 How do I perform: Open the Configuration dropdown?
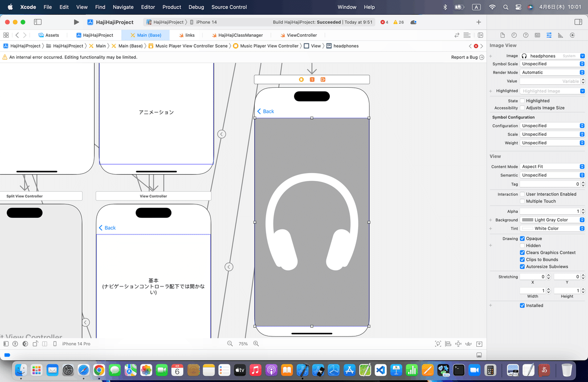553,126
